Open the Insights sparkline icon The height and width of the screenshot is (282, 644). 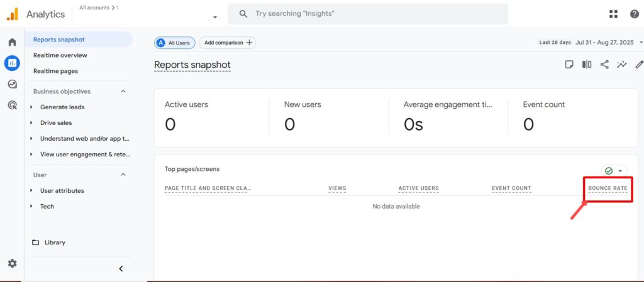[622, 64]
